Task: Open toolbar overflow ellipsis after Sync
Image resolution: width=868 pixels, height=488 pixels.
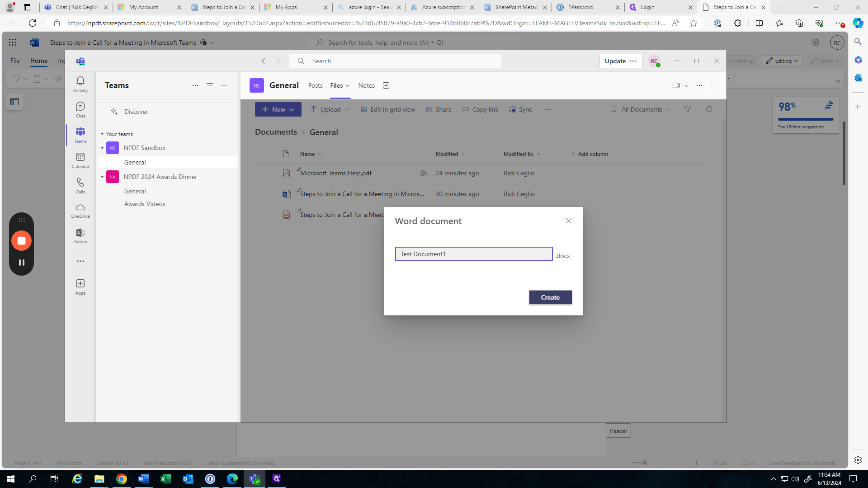Action: pos(548,109)
